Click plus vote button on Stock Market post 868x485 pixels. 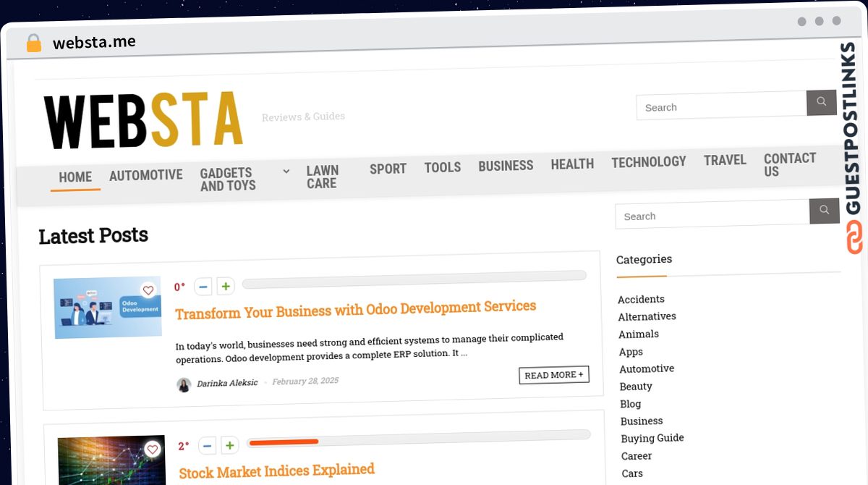(x=229, y=445)
